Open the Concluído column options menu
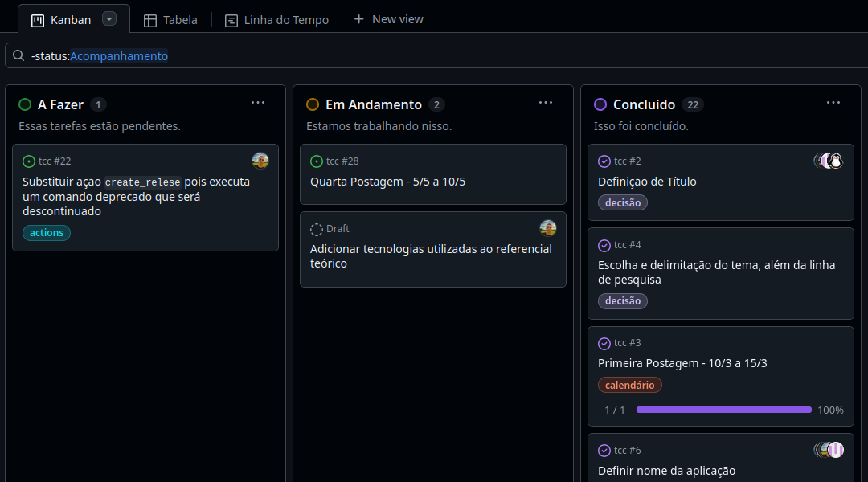Viewport: 868px width, 482px height. click(x=833, y=103)
